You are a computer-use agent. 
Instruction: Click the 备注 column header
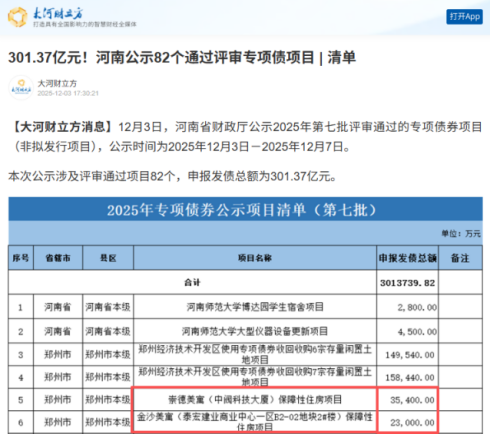[460, 258]
